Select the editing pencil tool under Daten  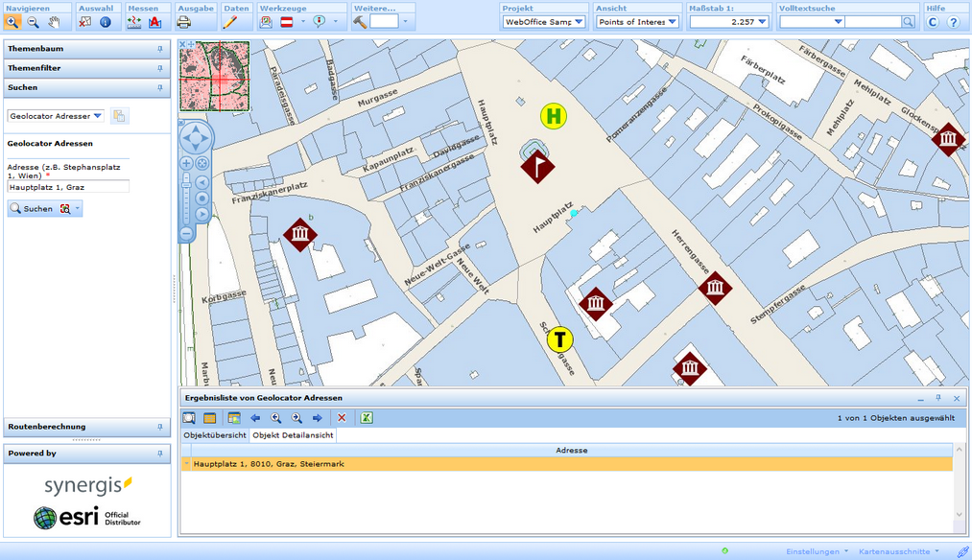tap(229, 21)
